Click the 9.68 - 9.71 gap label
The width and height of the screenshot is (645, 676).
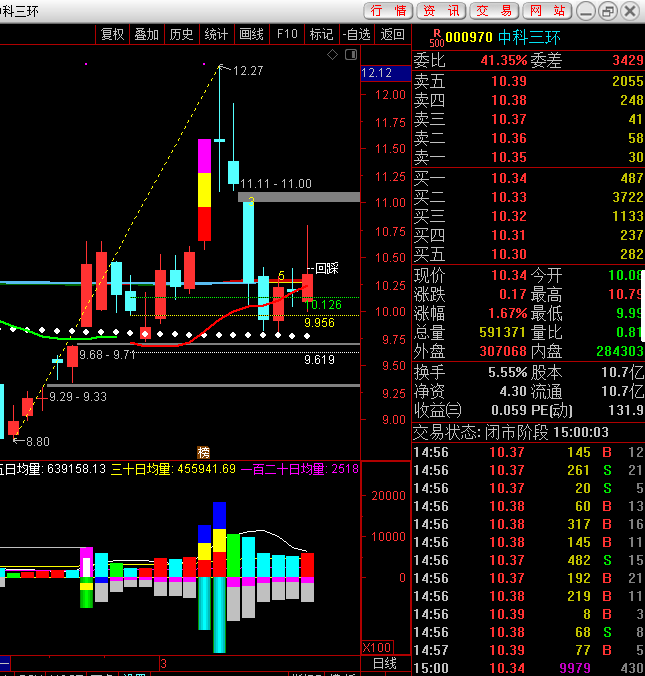107,355
